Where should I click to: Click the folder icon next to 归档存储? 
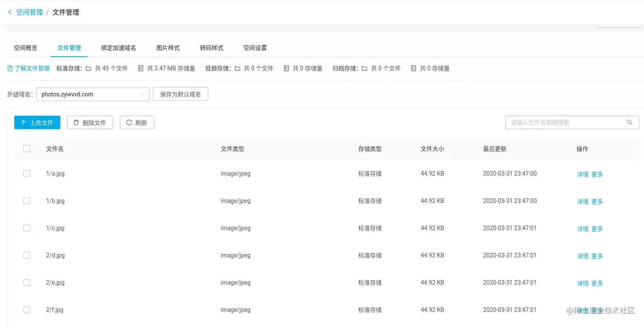click(x=365, y=68)
